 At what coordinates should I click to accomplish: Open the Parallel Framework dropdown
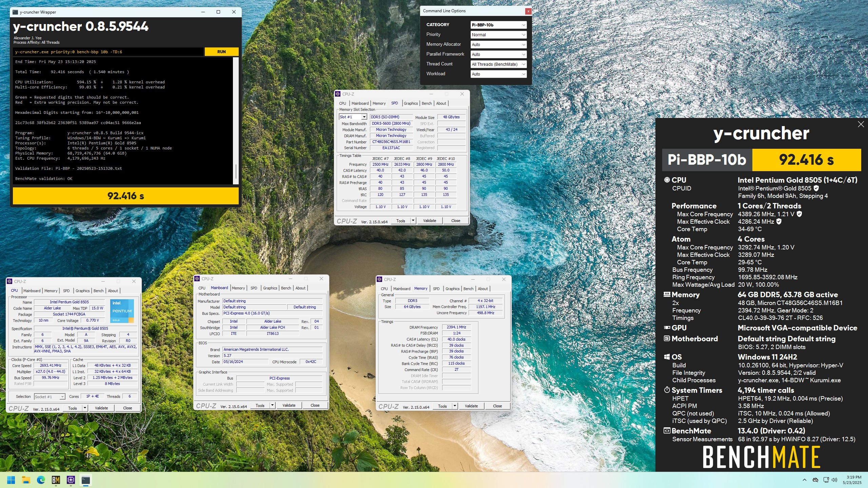(x=498, y=54)
